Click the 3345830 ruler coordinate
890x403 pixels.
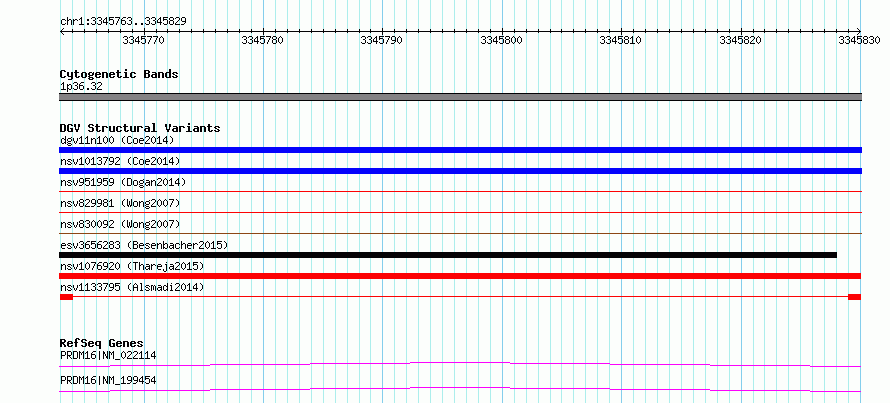click(859, 40)
